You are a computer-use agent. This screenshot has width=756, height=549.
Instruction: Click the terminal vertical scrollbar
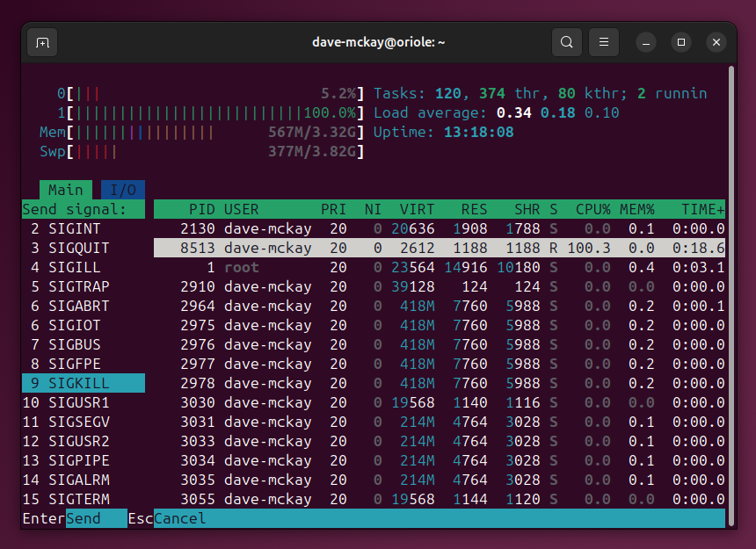[x=731, y=295]
